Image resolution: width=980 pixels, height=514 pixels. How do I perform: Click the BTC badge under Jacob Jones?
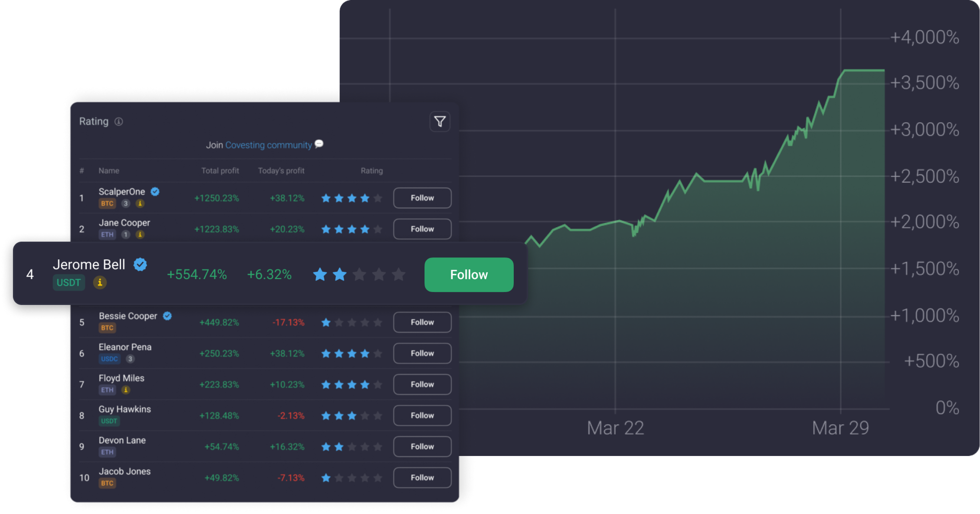click(x=107, y=483)
